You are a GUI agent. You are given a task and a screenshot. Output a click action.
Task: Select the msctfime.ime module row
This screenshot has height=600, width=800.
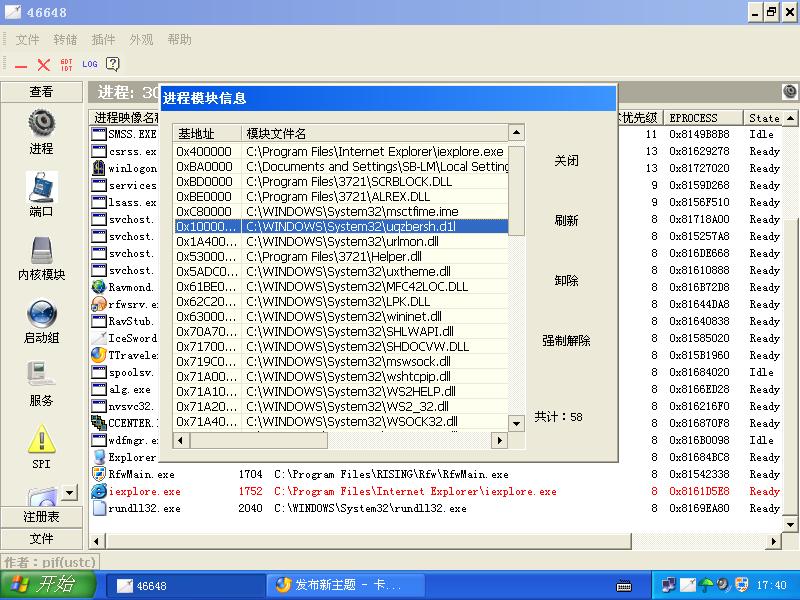point(341,211)
